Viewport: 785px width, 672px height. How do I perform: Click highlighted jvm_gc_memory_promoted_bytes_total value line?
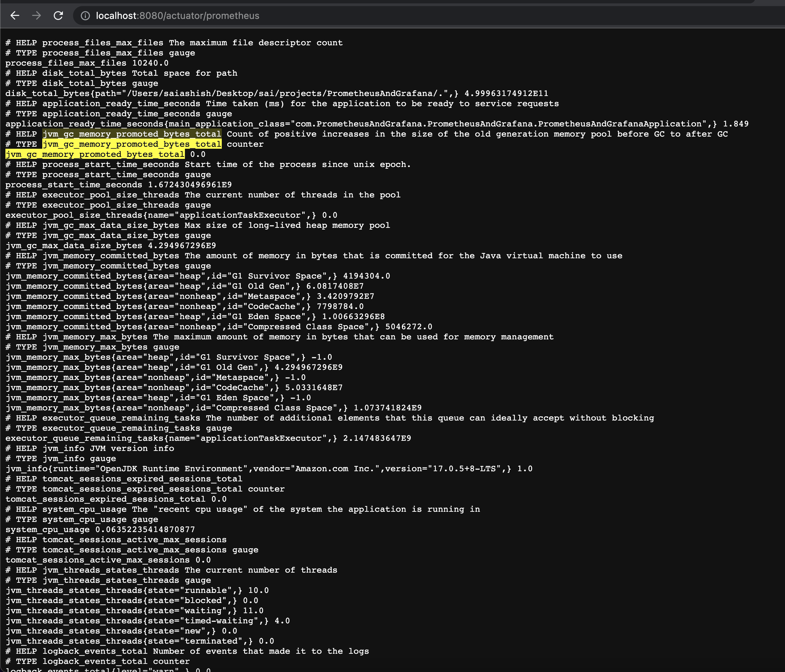pyautogui.click(x=95, y=154)
